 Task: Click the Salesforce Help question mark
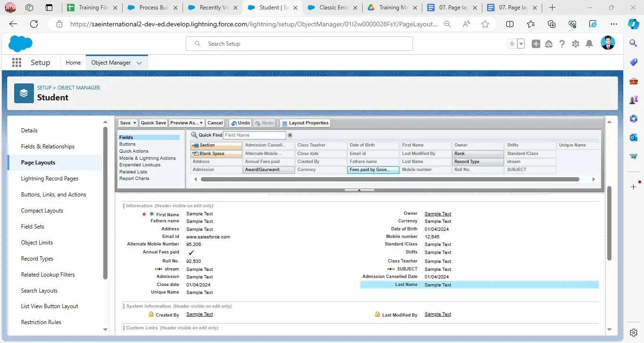(562, 44)
